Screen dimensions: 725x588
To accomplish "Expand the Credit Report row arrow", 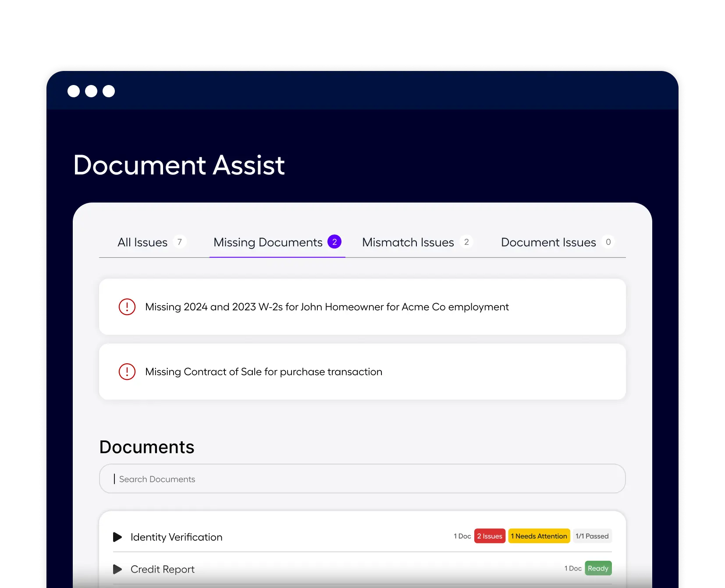I will click(117, 569).
